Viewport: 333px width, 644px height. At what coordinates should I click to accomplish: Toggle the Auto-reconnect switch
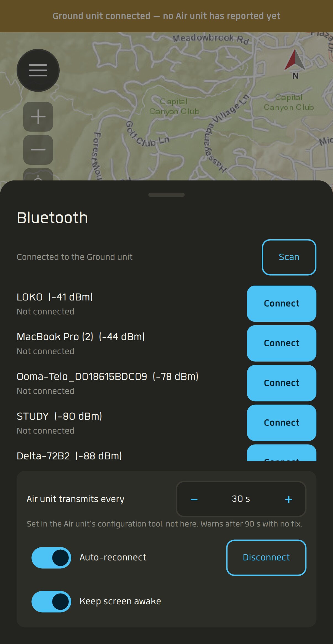click(51, 557)
